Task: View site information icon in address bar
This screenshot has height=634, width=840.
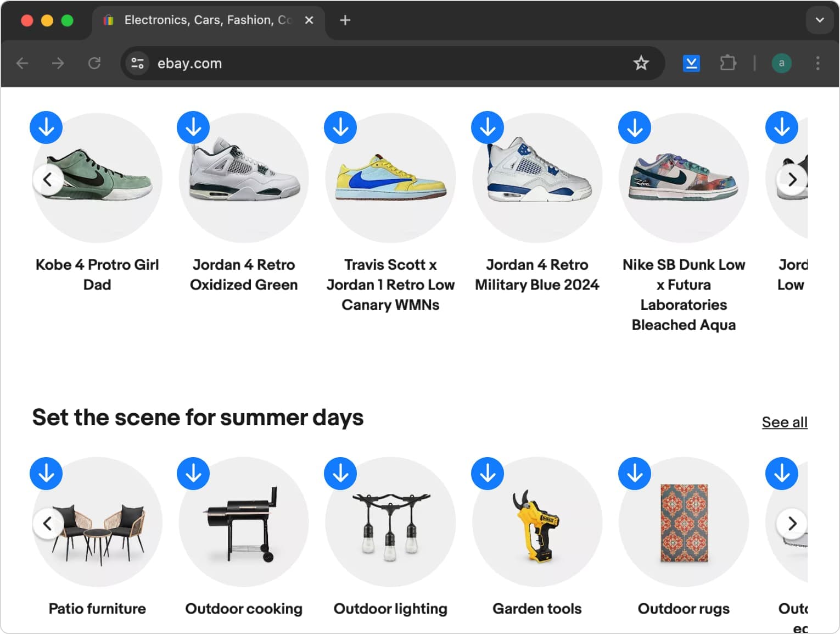Action: click(x=137, y=63)
